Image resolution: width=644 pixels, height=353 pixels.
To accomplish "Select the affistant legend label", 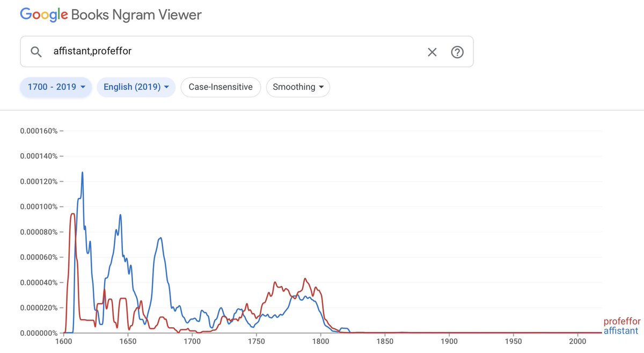I will point(621,331).
